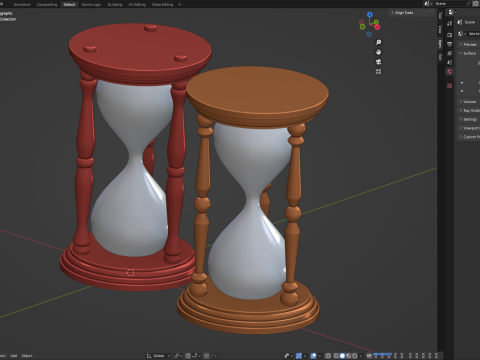Click the negative Z axis on gizmo

point(369,34)
